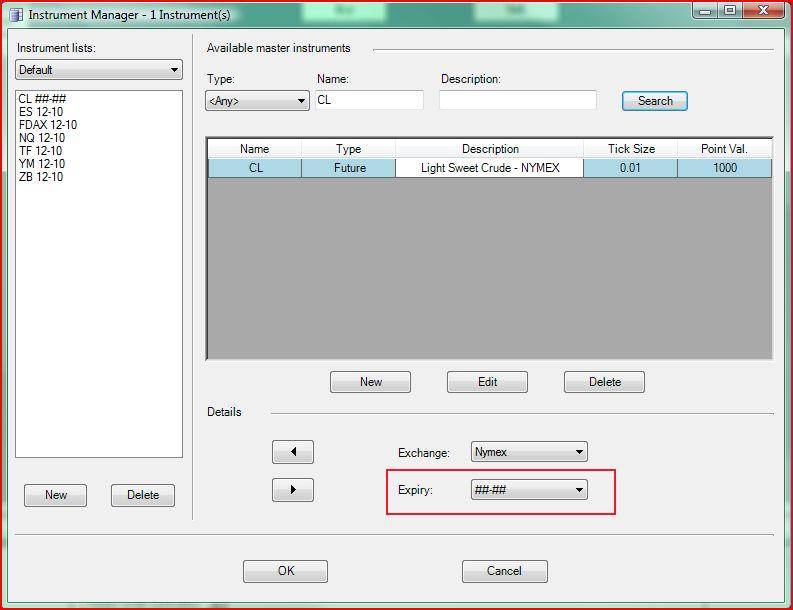Open the Instrument lists Default dropdown
This screenshot has width=793, height=610.
coord(99,70)
